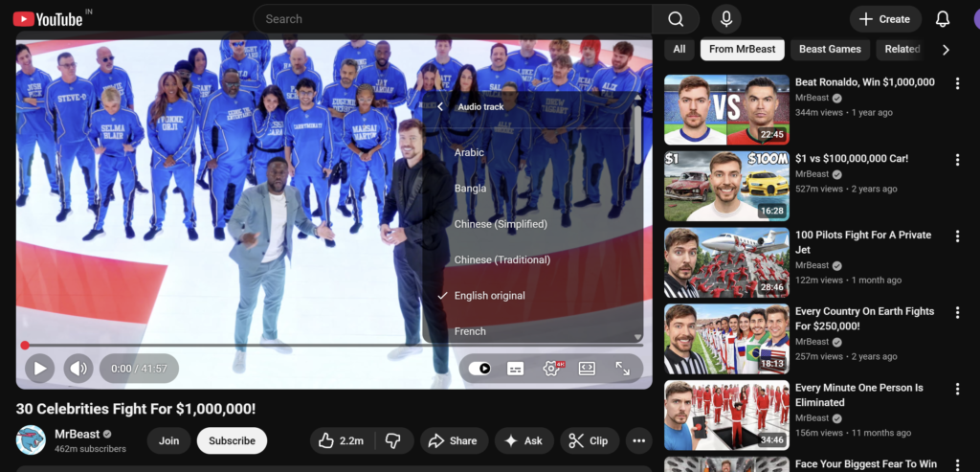This screenshot has height=472, width=980.
Task: Open Every Minute One Person thumbnail
Action: [727, 416]
